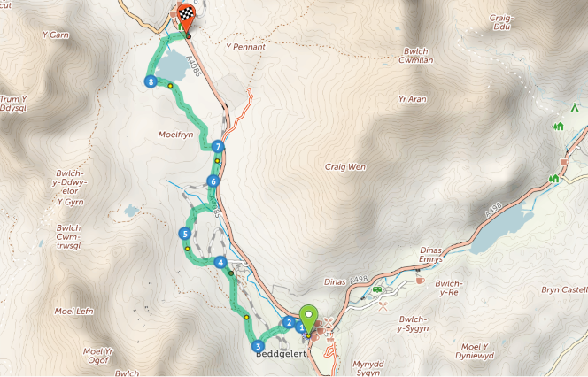Click the yellow dot below waypoint 5
588x377 pixels.
point(188,249)
